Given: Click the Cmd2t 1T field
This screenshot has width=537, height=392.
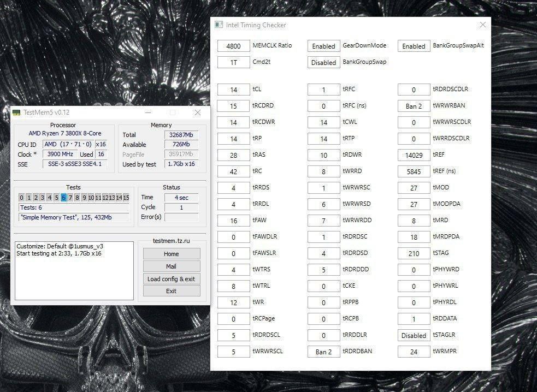Looking at the screenshot, I should tap(234, 62).
